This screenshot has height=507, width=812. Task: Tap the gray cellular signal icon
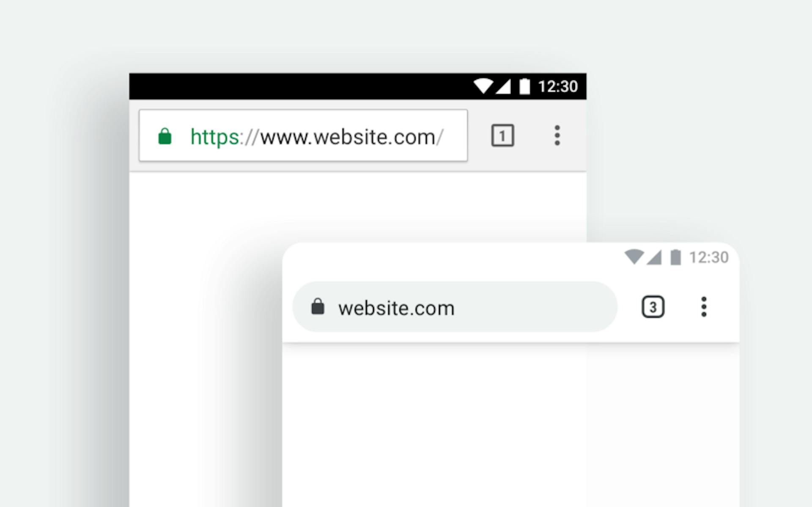coord(654,257)
